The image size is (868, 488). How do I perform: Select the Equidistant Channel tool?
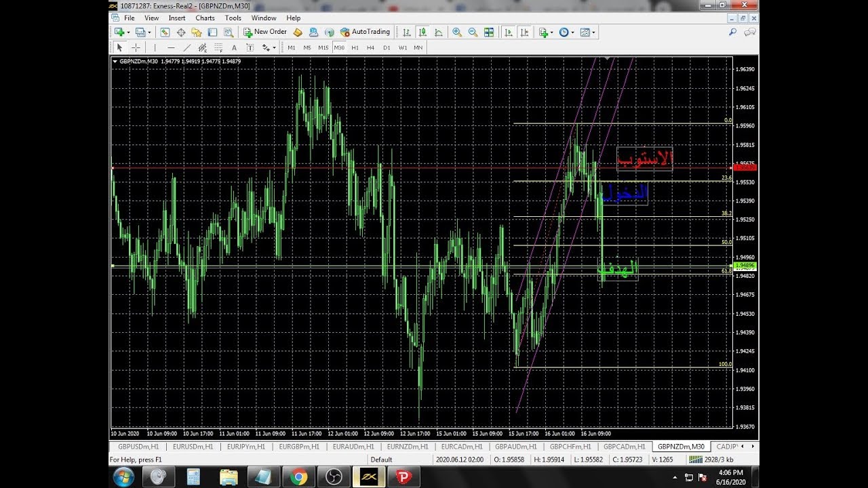click(202, 47)
